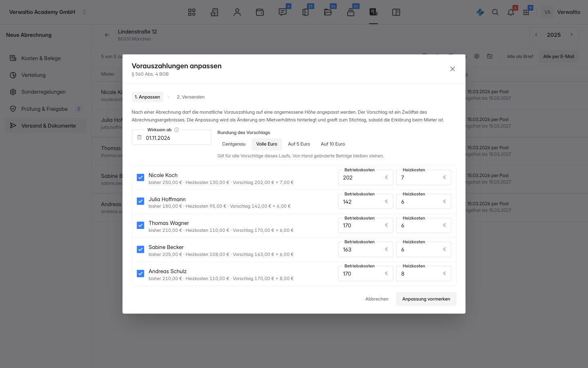Go to previous year with left chevron
The image size is (588, 368).
[x=536, y=35]
